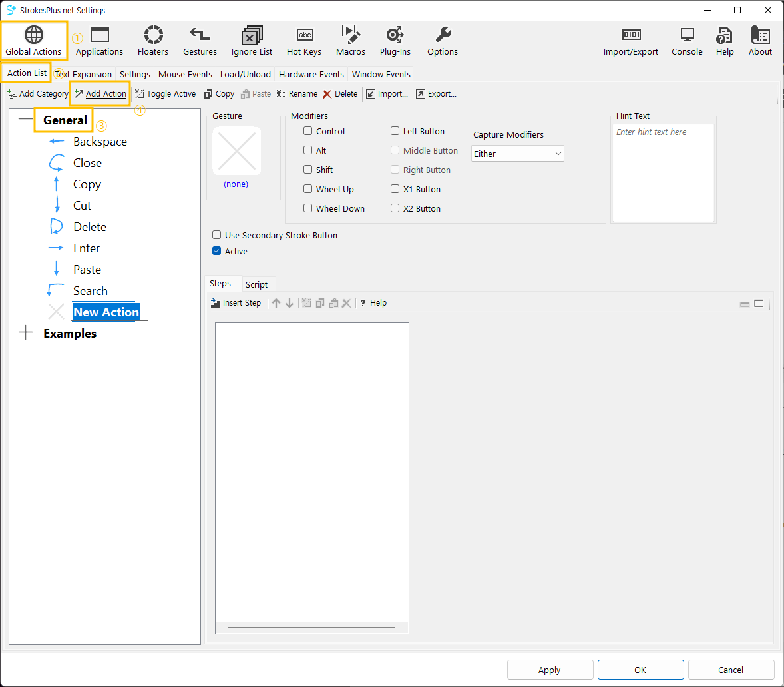This screenshot has height=687, width=784.
Task: Open the Plug-Ins section
Action: point(395,41)
